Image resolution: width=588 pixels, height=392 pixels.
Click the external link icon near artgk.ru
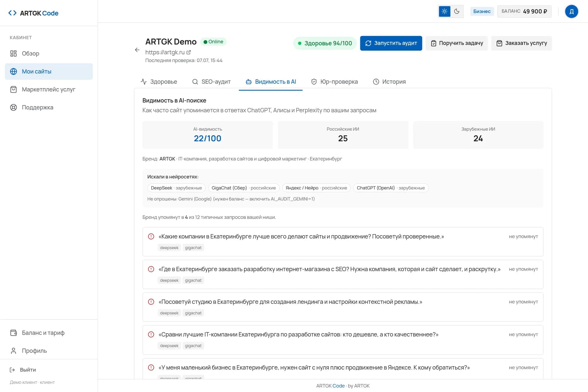tap(188, 52)
